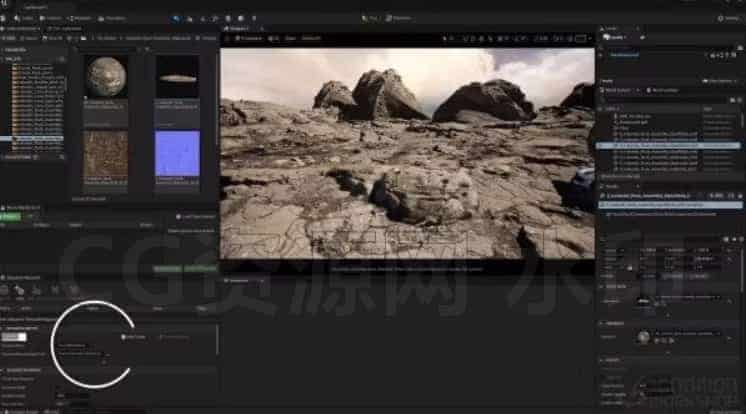Click the highlighted component row in Details panel

pos(670,205)
